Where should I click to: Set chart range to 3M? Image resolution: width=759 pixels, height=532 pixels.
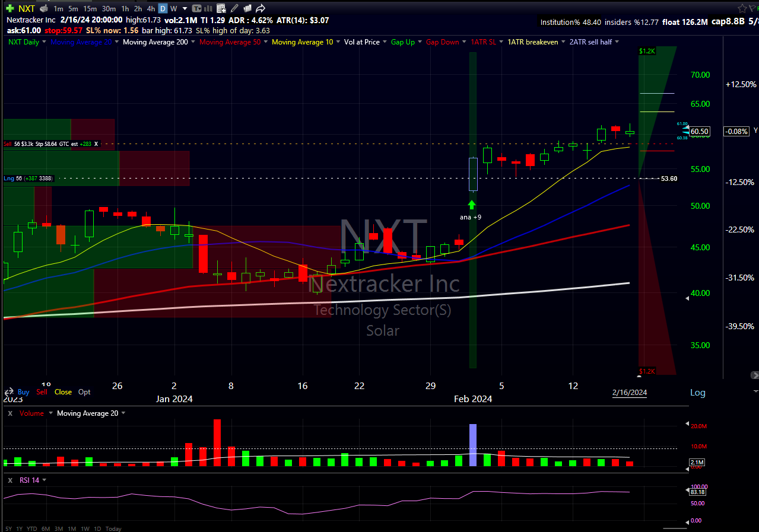[59, 528]
